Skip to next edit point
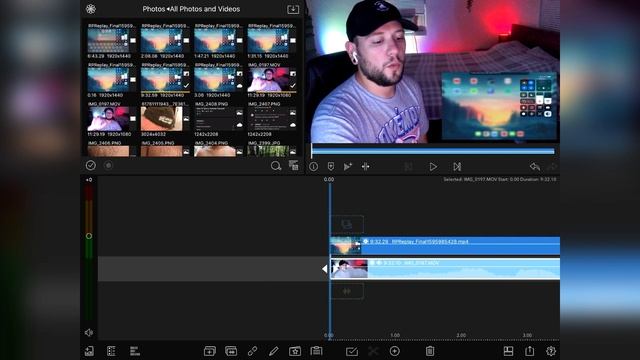Viewport: 640px width, 360px height. click(457, 167)
